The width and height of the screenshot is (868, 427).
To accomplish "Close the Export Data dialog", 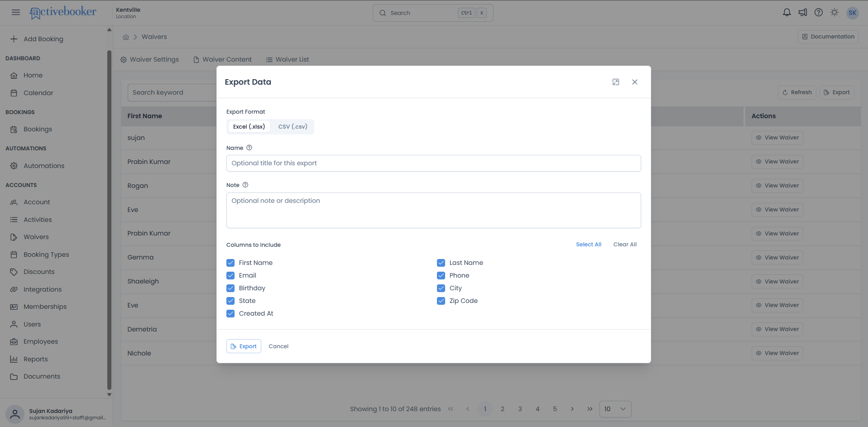I will click(x=635, y=82).
